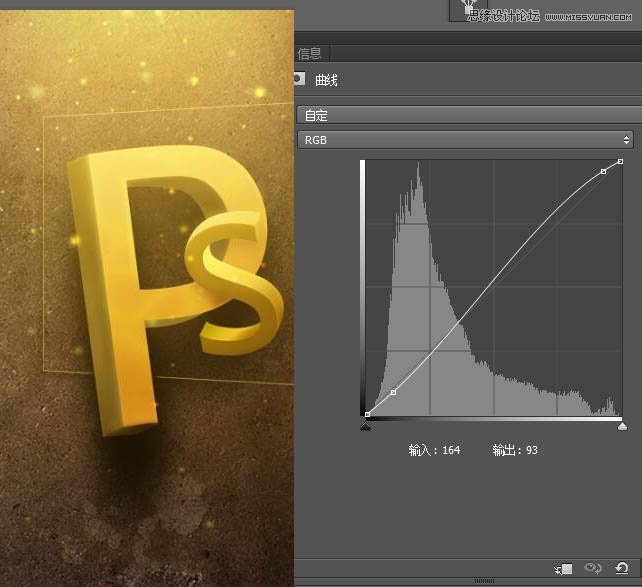
Task: Click the black point slider triangle
Action: (366, 427)
